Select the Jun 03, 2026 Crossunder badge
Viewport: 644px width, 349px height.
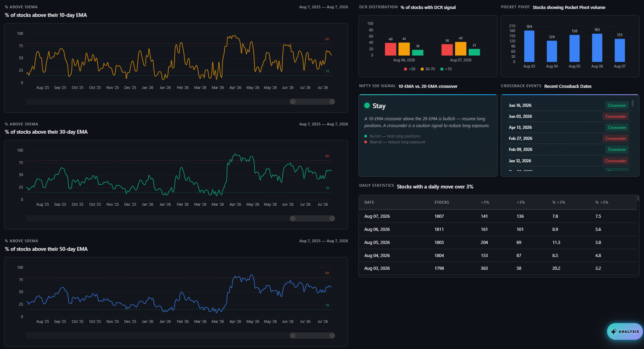[x=615, y=116]
